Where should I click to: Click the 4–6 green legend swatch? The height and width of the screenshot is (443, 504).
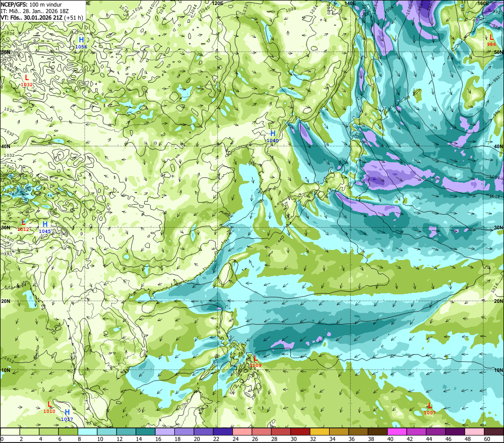click(49, 431)
